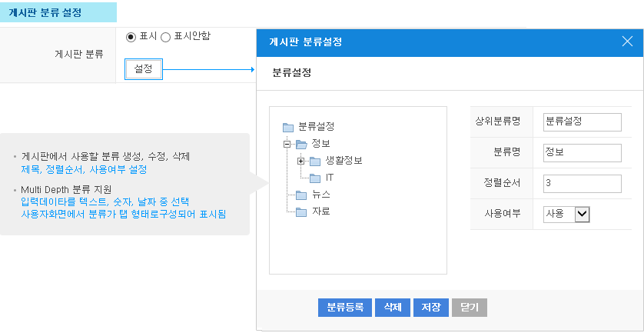Screen dimensions: 644x333
Task: Click the 저장 button
Action: coord(431,308)
